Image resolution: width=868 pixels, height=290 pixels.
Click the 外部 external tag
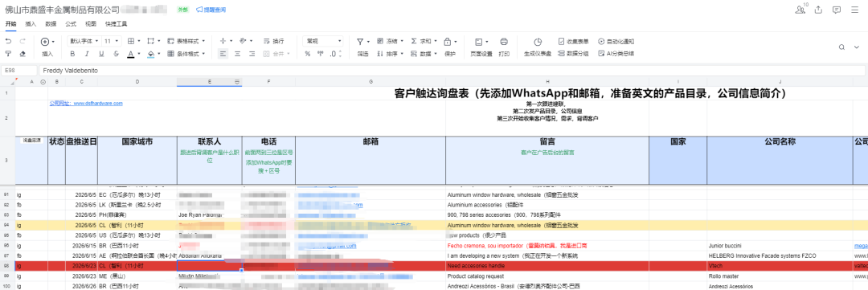pyautogui.click(x=182, y=10)
